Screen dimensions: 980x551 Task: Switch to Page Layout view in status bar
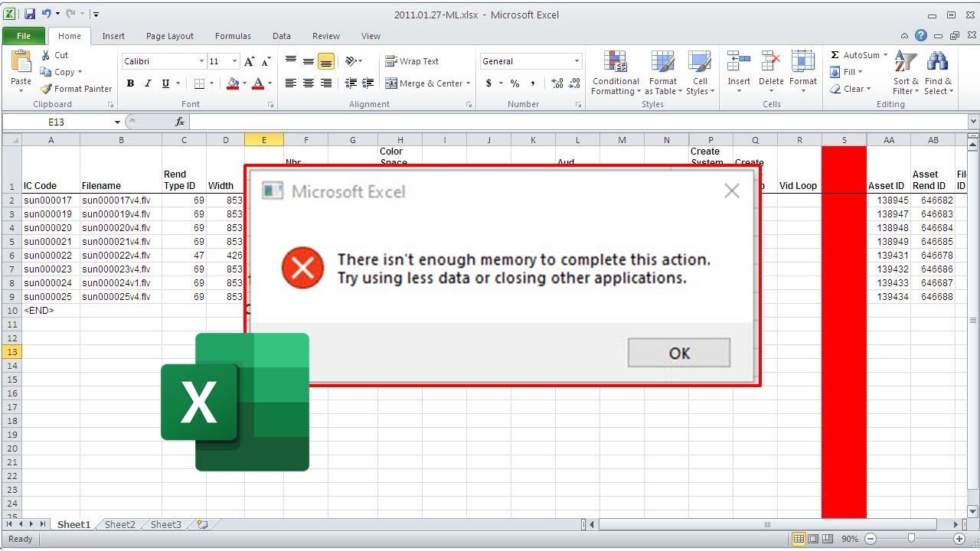(x=812, y=539)
